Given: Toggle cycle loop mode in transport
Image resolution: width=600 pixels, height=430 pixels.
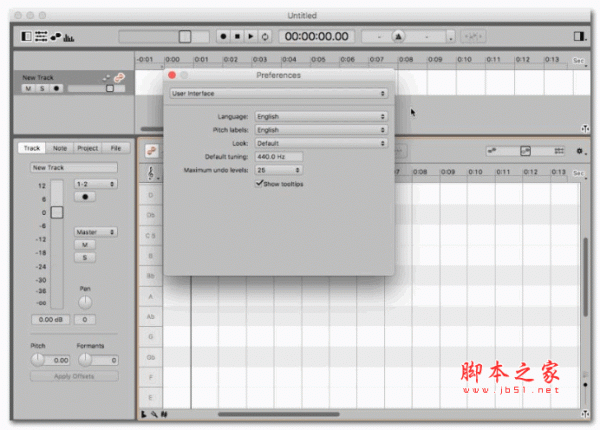Looking at the screenshot, I should (x=265, y=36).
